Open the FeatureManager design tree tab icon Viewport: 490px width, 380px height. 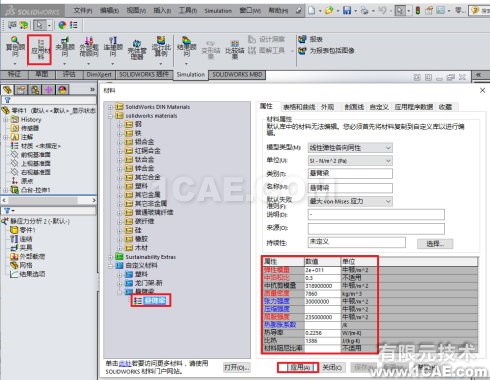click(x=7, y=89)
